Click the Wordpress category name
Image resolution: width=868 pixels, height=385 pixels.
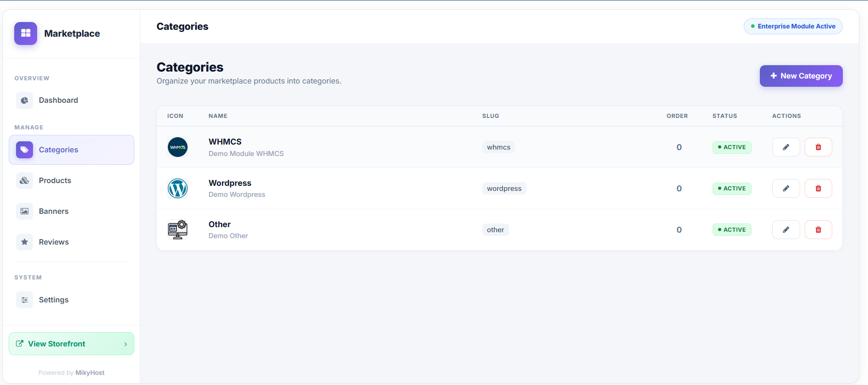230,183
